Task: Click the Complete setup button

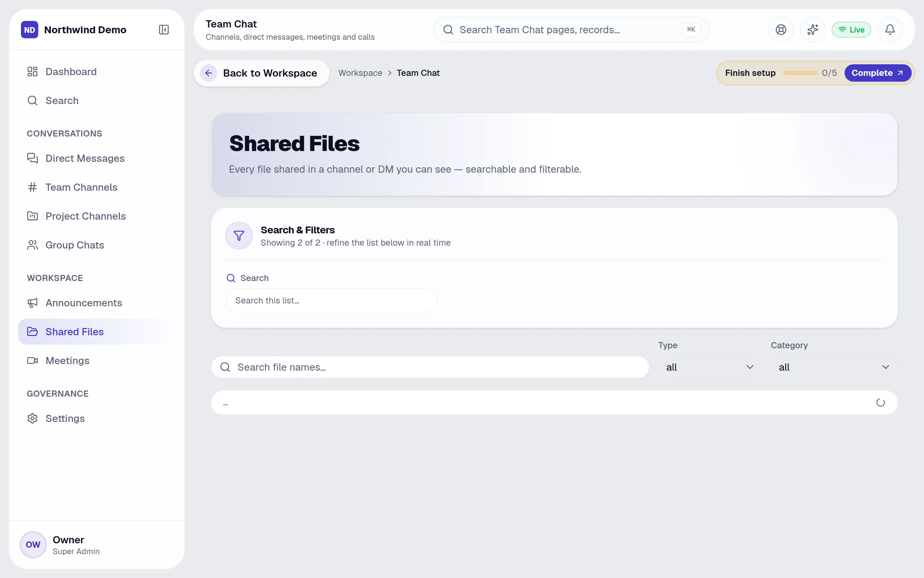Action: 877,73
